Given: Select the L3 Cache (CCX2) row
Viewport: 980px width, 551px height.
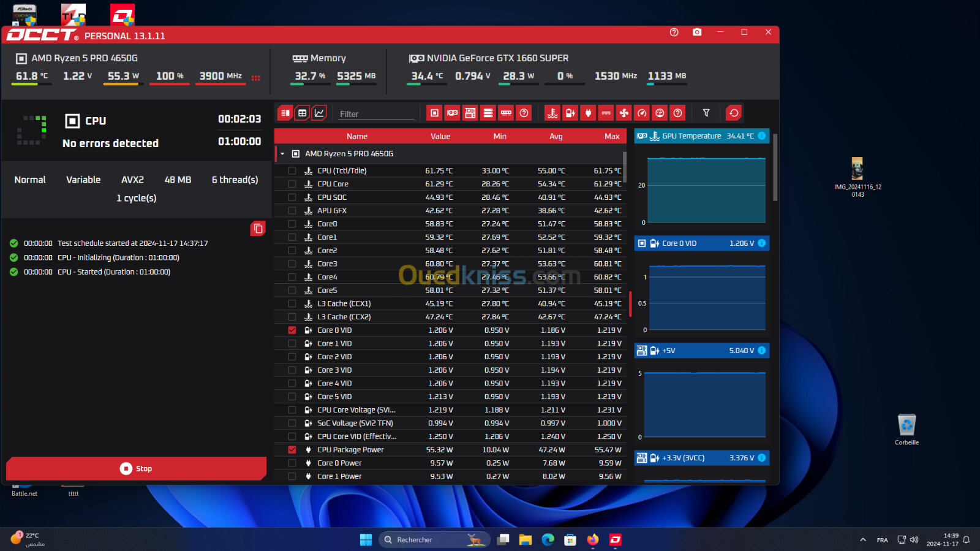Looking at the screenshot, I should [451, 317].
